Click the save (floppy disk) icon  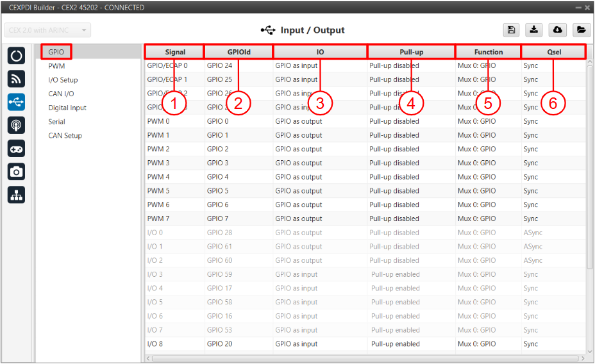tap(511, 30)
